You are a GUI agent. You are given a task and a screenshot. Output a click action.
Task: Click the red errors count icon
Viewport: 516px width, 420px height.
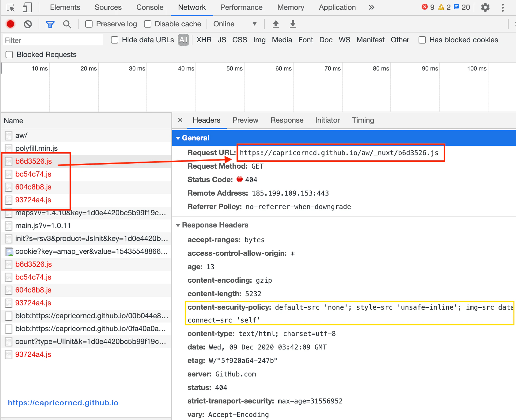424,7
